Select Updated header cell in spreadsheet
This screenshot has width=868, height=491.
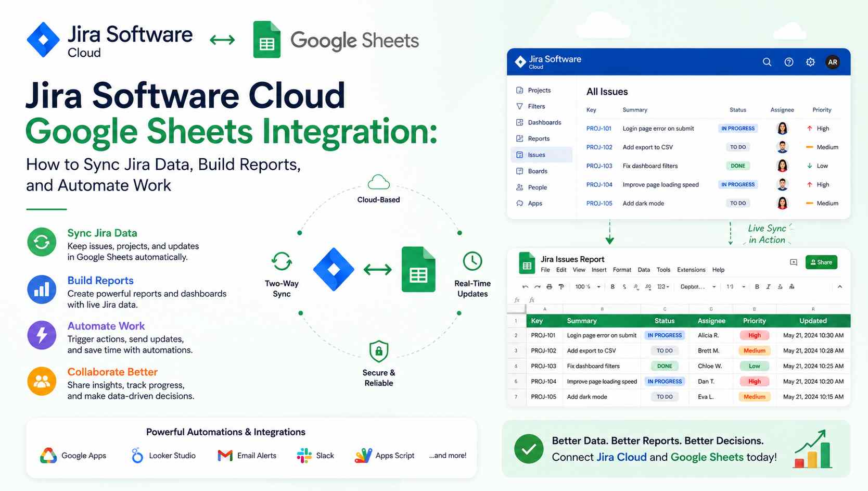(x=813, y=321)
